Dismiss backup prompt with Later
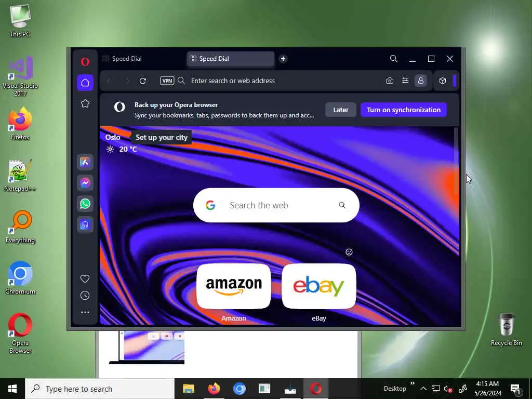 coord(341,110)
